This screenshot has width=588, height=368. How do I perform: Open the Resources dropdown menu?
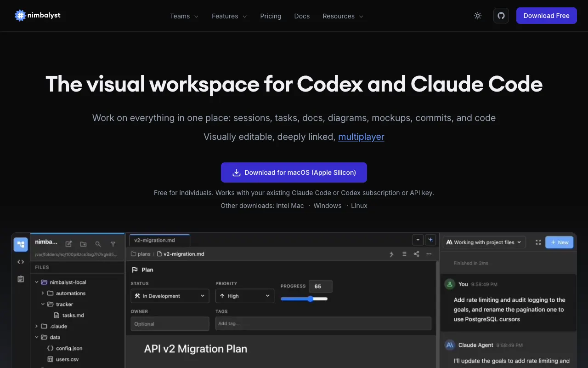[343, 16]
